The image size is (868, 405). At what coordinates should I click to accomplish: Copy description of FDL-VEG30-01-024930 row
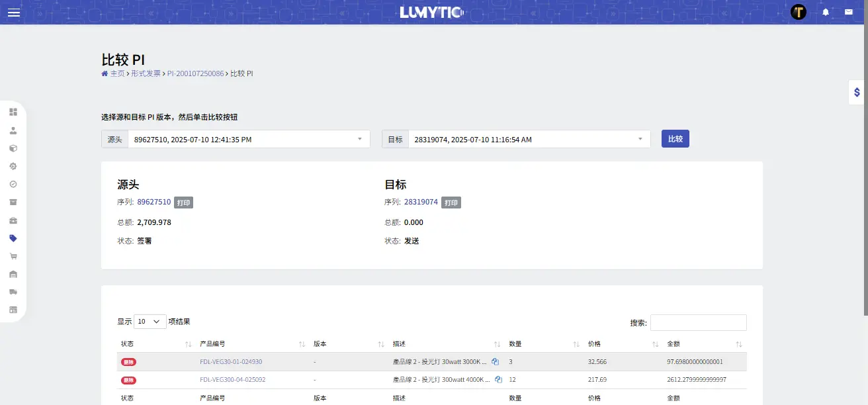point(496,362)
